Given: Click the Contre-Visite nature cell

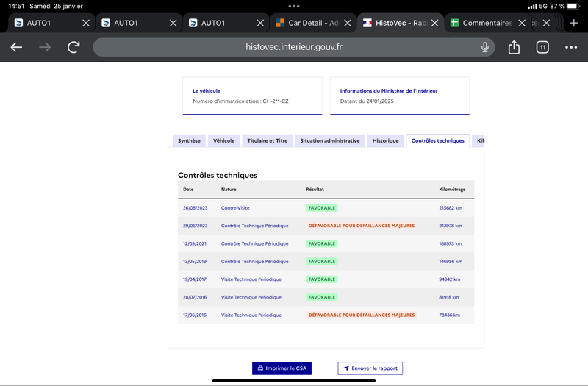Looking at the screenshot, I should pyautogui.click(x=235, y=208).
